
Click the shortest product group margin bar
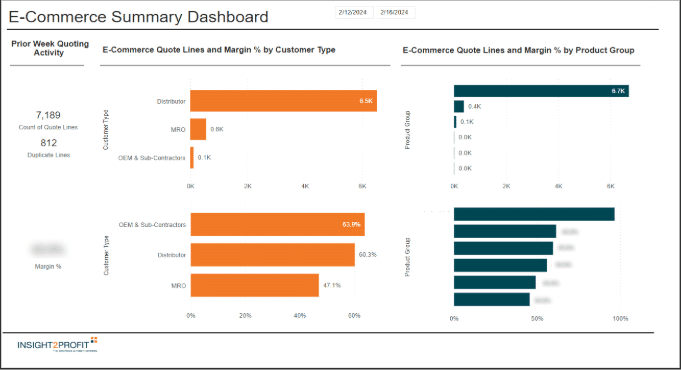point(492,299)
